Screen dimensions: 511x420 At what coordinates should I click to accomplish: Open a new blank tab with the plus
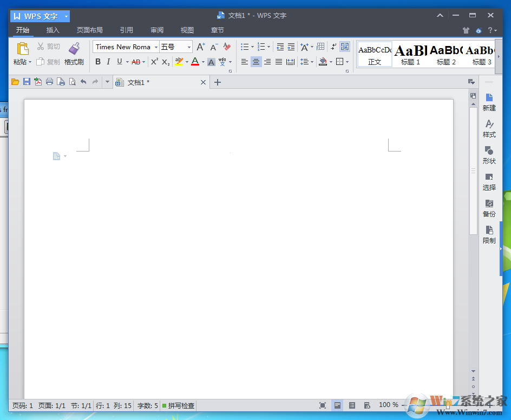pyautogui.click(x=217, y=82)
